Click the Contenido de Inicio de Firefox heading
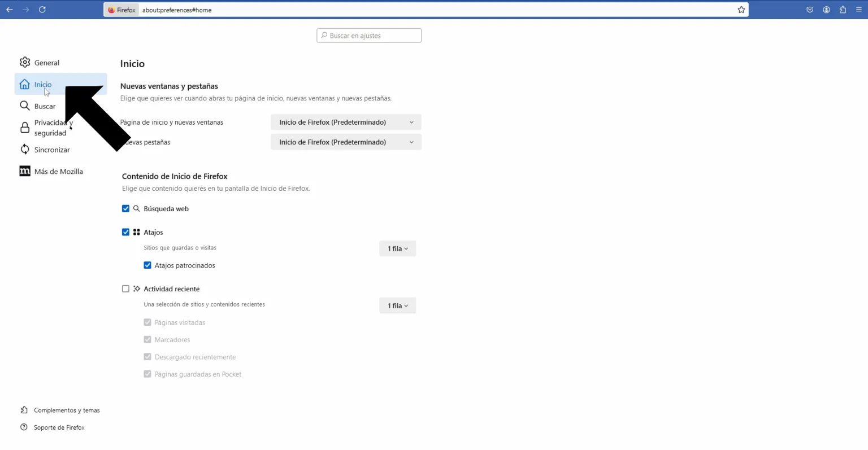The width and height of the screenshot is (868, 450). pyautogui.click(x=175, y=176)
